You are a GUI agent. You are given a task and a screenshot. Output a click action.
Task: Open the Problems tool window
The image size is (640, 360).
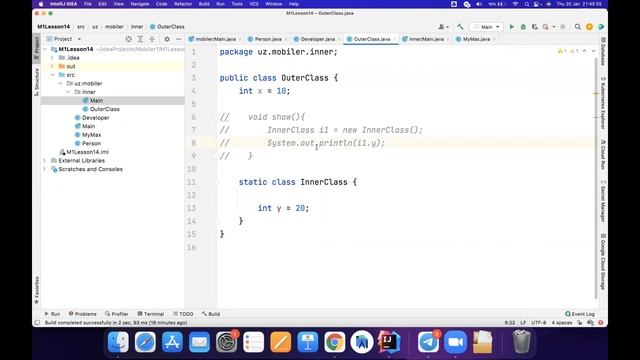(82, 314)
